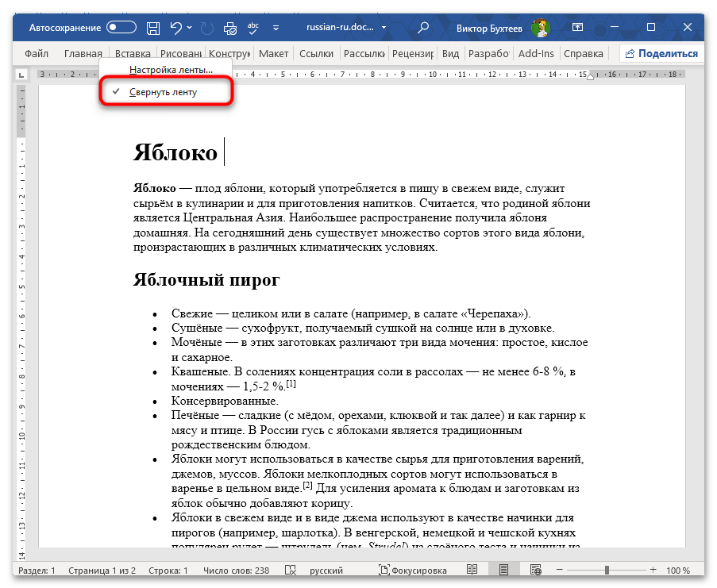717x588 pixels.
Task: Click the Фокусировка focus mode button
Action: (413, 570)
